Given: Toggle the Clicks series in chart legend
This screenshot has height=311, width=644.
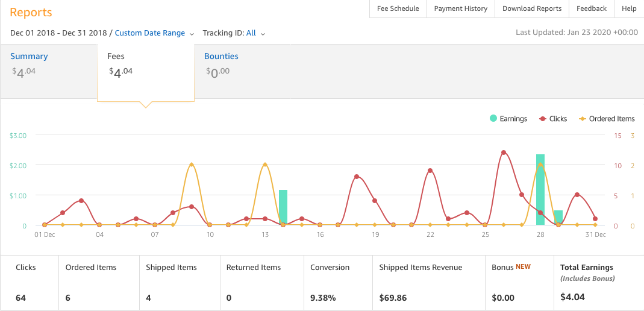Looking at the screenshot, I should click(553, 119).
